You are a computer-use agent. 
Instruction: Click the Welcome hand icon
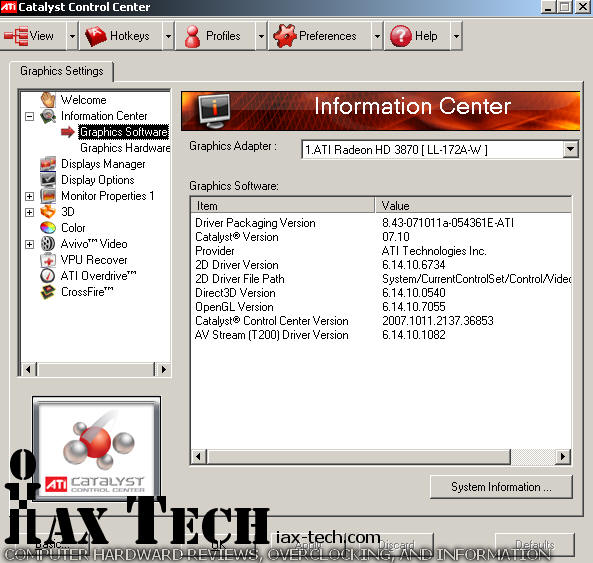pyautogui.click(x=48, y=100)
